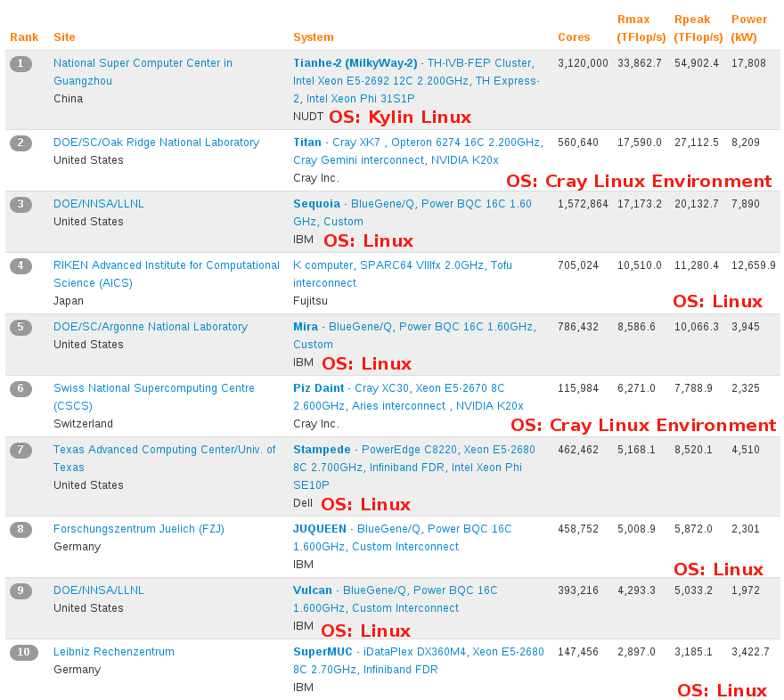Open DOE/SC/Oak Ridge National Laboratory site link

tap(156, 142)
